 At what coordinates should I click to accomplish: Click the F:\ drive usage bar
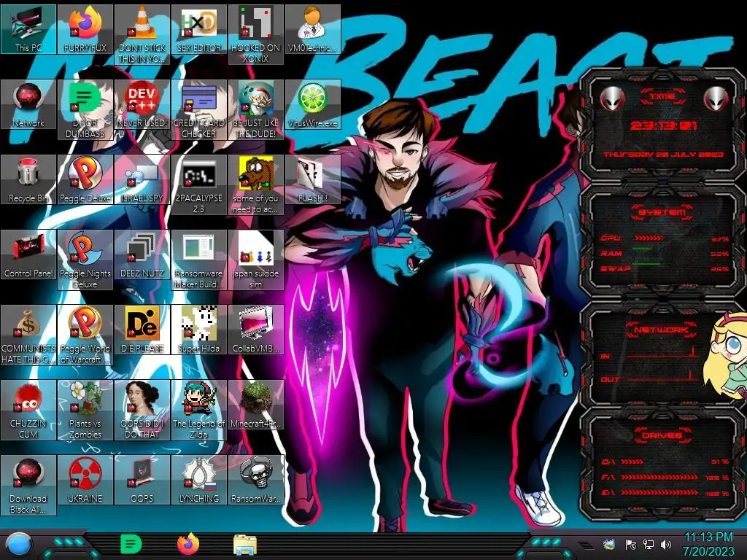click(x=659, y=477)
